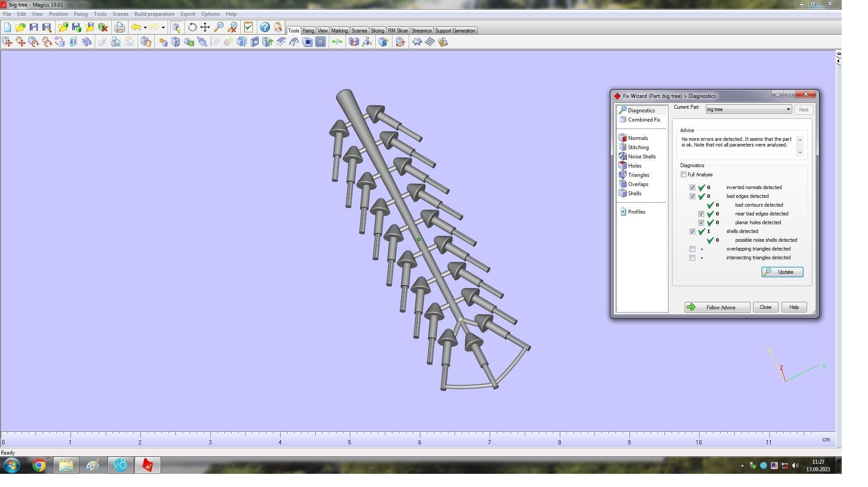Image resolution: width=868 pixels, height=487 pixels.
Task: Uncheck inverted normals detected checkbox
Action: pyautogui.click(x=692, y=187)
